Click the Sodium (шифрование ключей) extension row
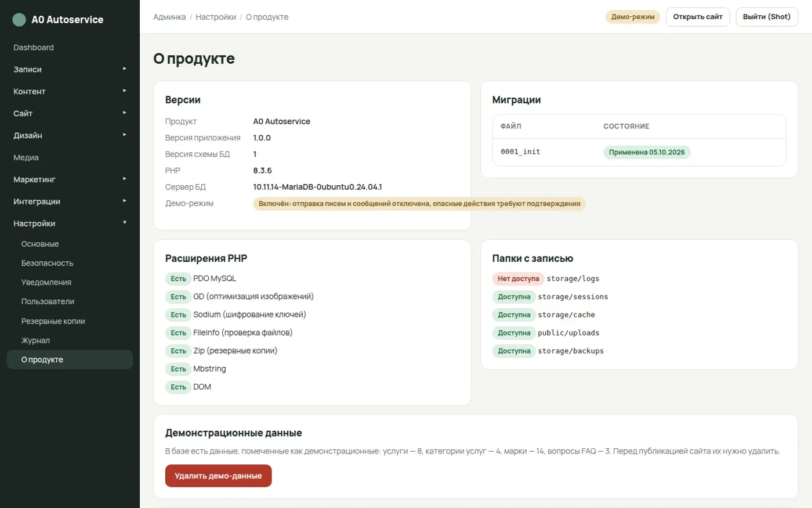812x508 pixels. [235, 315]
